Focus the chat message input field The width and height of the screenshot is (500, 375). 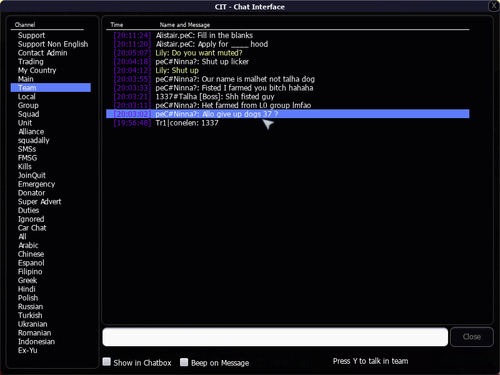coord(275,337)
